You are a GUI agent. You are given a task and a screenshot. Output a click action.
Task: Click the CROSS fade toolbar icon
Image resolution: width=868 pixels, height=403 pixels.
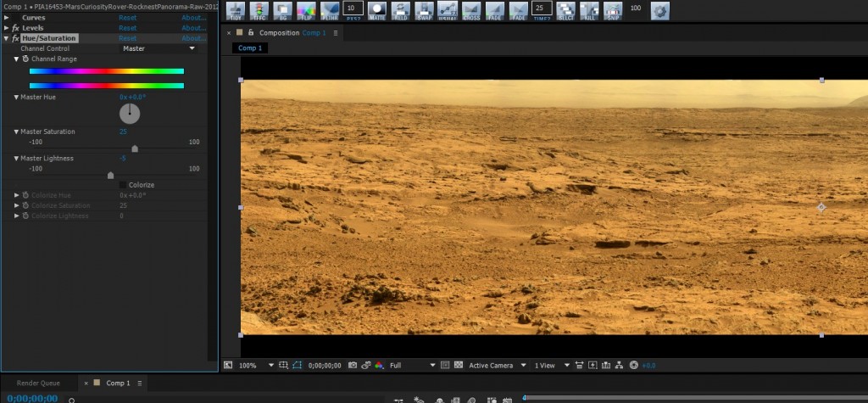coord(471,10)
